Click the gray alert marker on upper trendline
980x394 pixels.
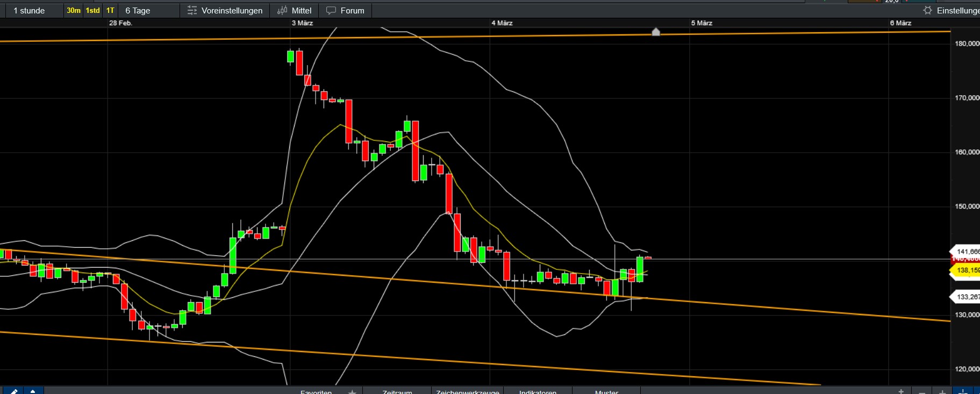click(x=656, y=32)
